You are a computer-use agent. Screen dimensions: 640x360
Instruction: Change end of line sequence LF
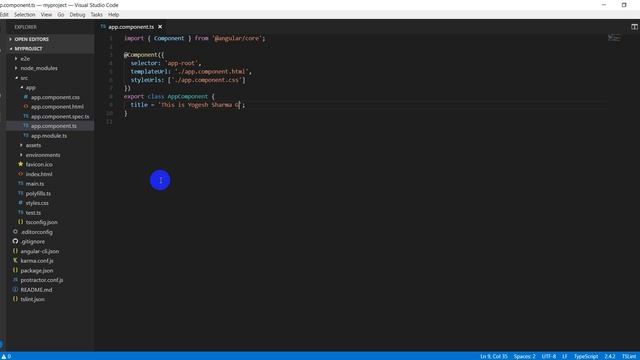[x=565, y=356]
